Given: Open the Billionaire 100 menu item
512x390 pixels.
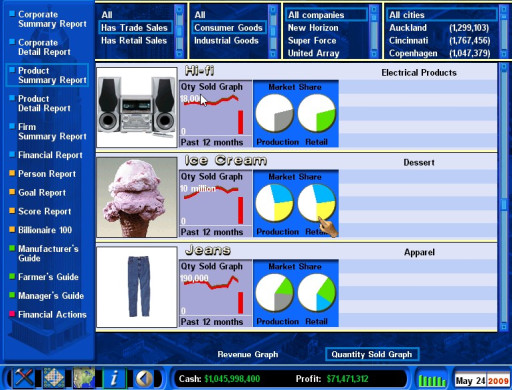Looking at the screenshot, I should coord(45,230).
